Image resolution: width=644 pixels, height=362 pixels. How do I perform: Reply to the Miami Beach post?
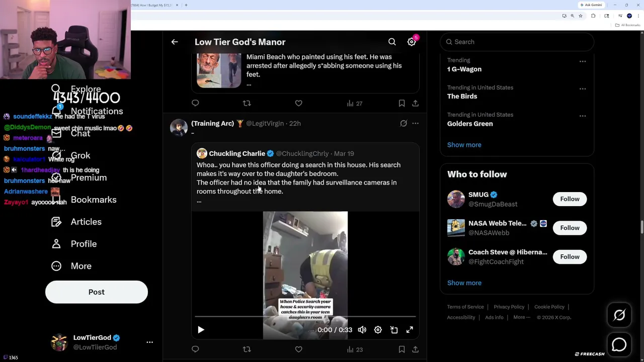point(195,103)
